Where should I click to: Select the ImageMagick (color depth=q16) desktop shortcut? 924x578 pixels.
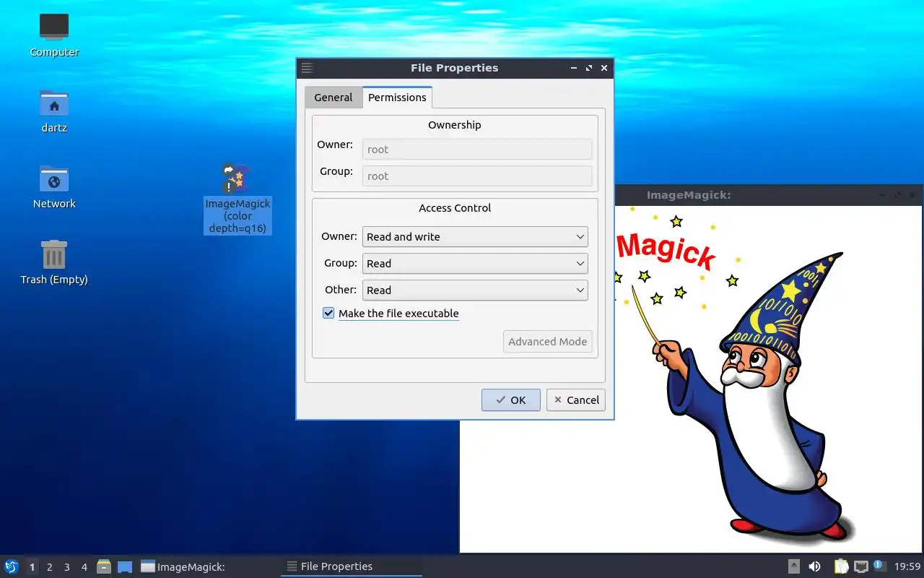(237, 199)
